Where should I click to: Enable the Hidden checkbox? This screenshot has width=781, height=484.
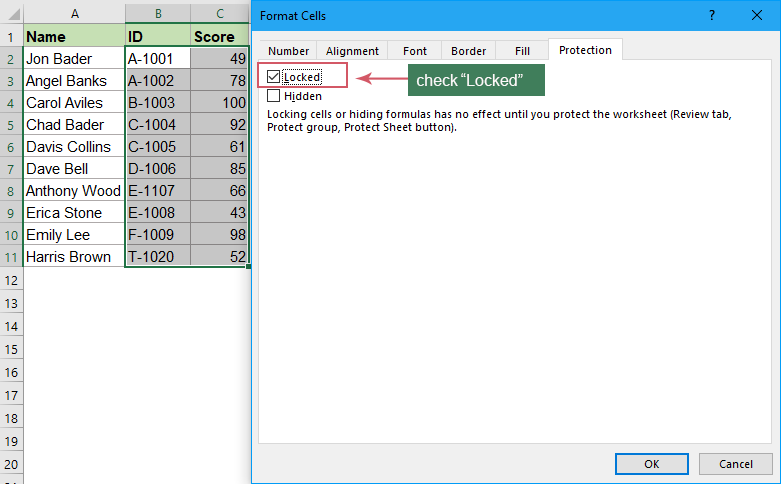point(274,96)
